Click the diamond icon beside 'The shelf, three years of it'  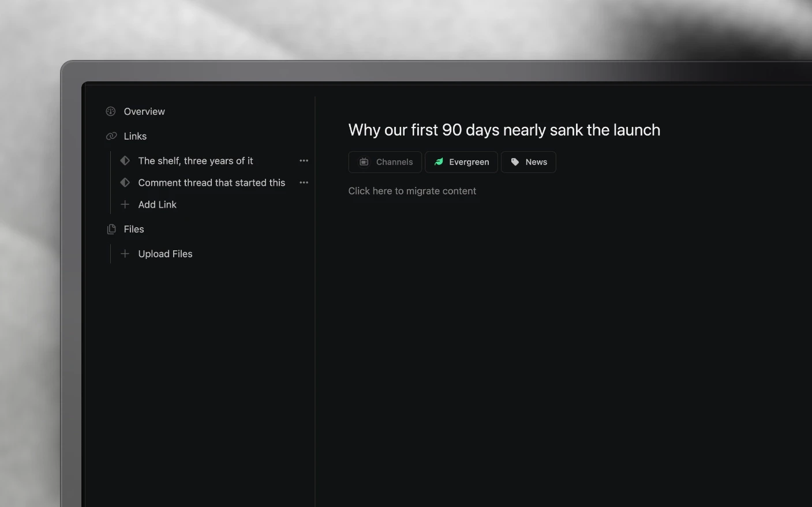click(125, 160)
